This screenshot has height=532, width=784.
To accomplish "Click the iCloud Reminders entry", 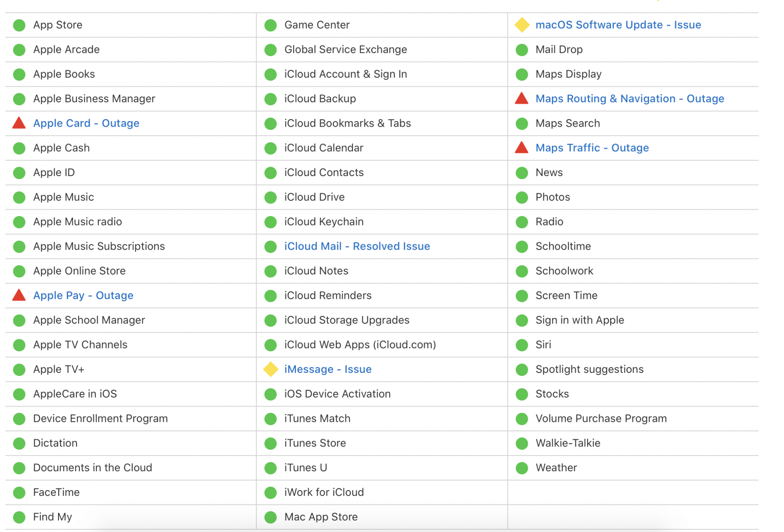I will point(328,295).
